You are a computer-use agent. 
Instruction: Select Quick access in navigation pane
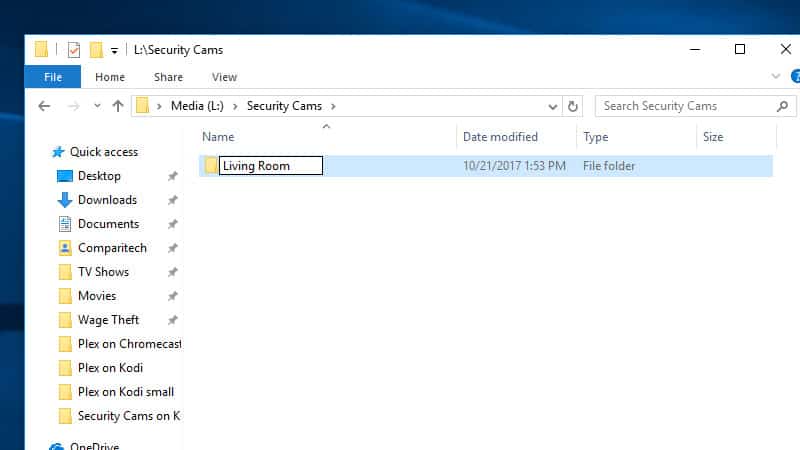click(x=104, y=152)
